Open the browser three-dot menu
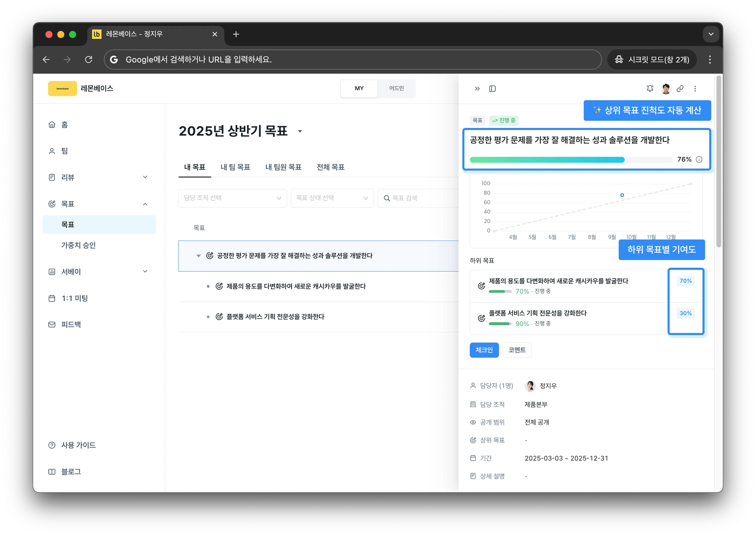 point(709,59)
